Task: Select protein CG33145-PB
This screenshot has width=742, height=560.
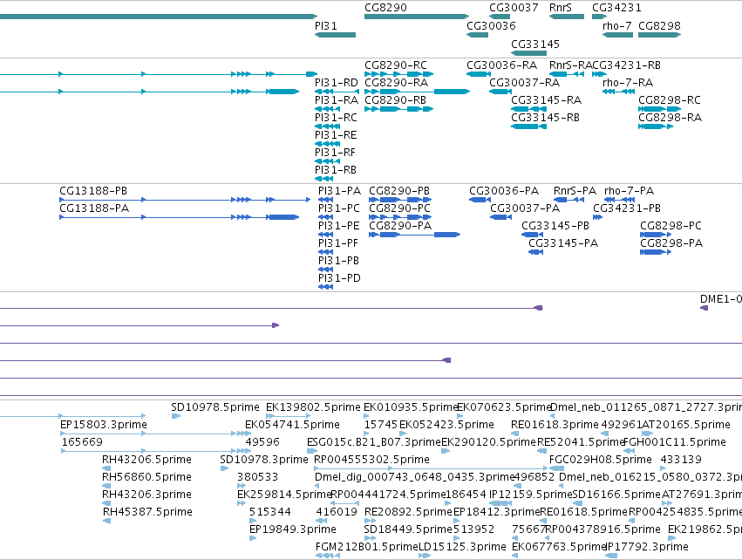Action: [533, 235]
